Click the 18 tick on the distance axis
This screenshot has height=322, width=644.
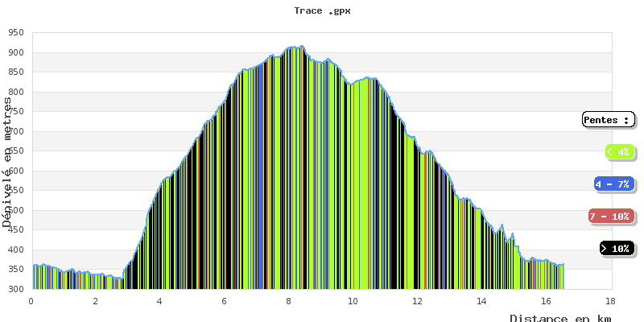609,300
